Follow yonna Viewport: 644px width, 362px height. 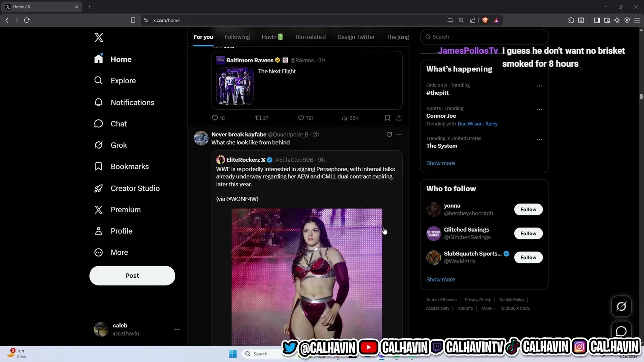coord(528,209)
